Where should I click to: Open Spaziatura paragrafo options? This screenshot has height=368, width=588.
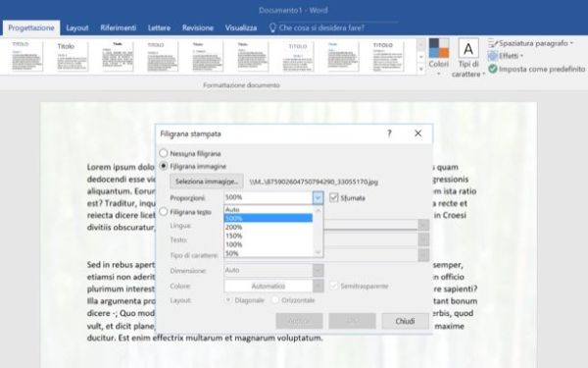pyautogui.click(x=530, y=43)
